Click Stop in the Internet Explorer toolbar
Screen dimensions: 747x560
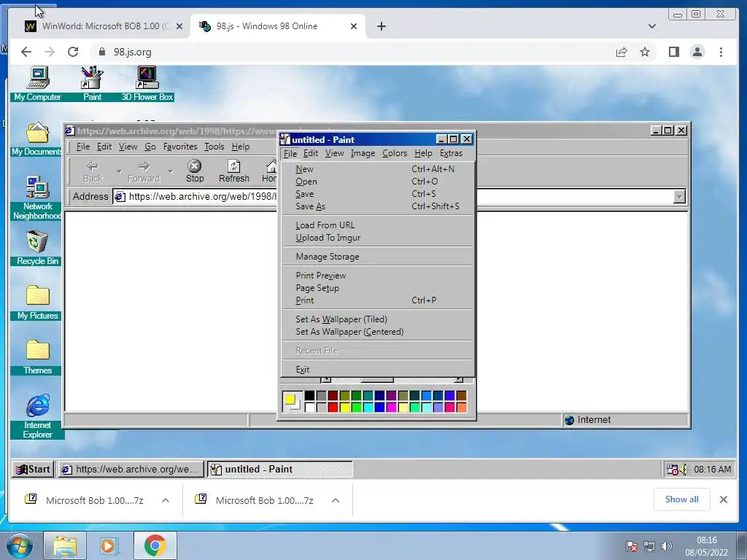click(x=194, y=171)
